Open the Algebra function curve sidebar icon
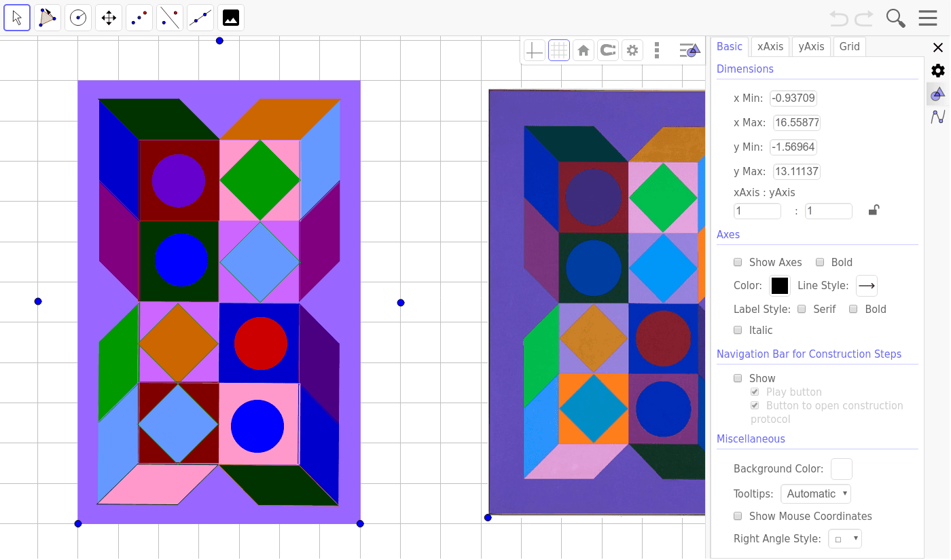This screenshot has width=951, height=560. point(938,117)
